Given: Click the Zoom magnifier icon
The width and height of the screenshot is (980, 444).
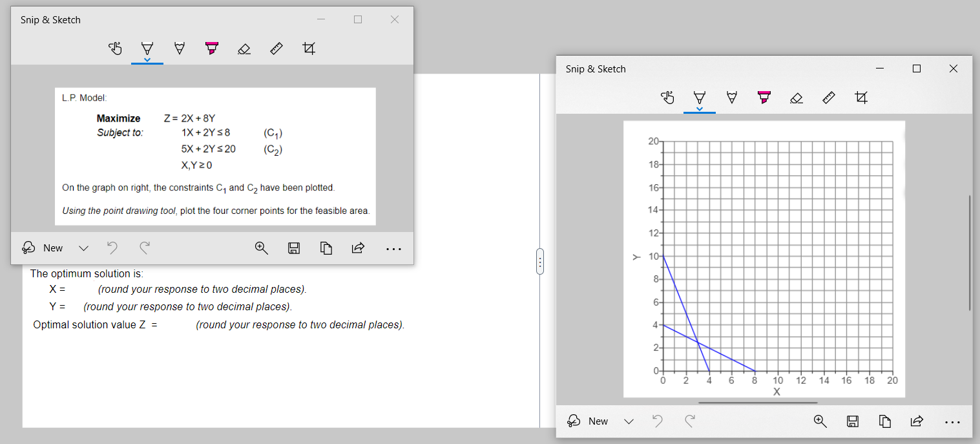Looking at the screenshot, I should click(x=262, y=248).
